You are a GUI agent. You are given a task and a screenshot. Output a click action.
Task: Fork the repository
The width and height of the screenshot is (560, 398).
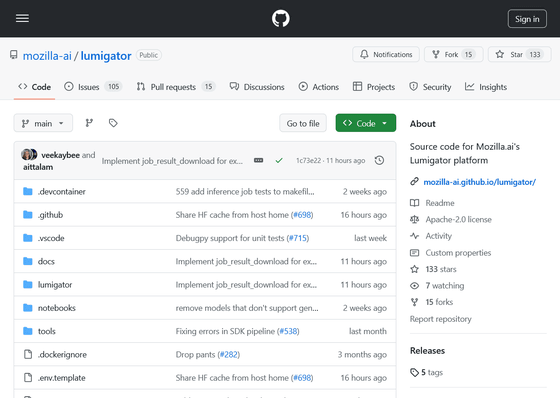point(454,54)
